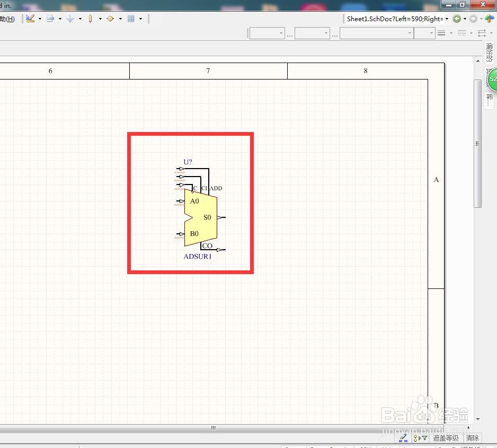Select the U? designator label

click(188, 162)
